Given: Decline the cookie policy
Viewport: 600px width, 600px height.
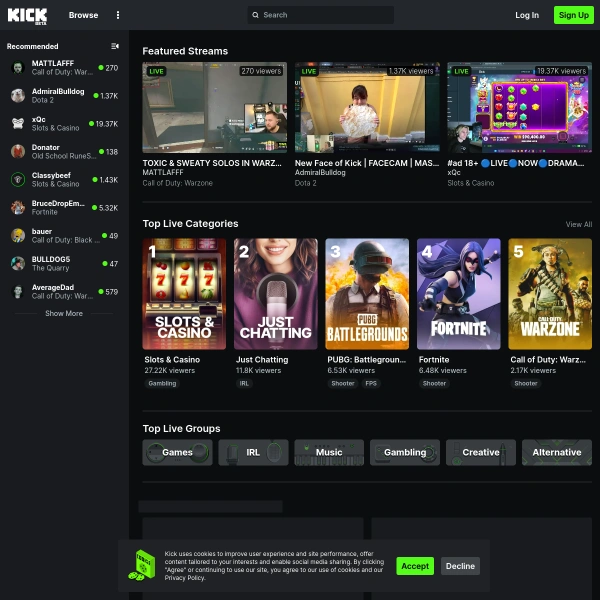Looking at the screenshot, I should [x=460, y=566].
